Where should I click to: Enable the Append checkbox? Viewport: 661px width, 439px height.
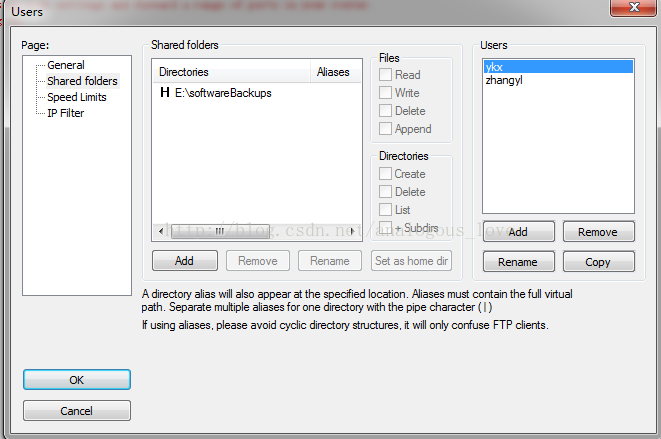385,129
